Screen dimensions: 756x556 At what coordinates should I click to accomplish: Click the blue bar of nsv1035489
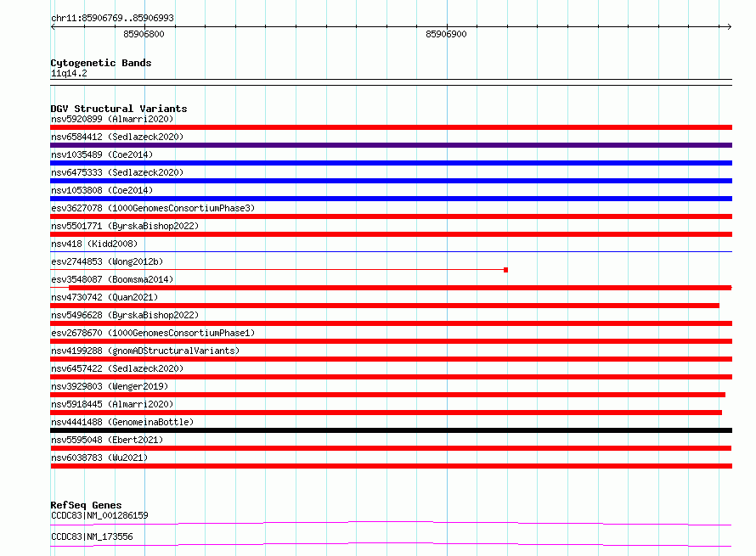(x=391, y=163)
